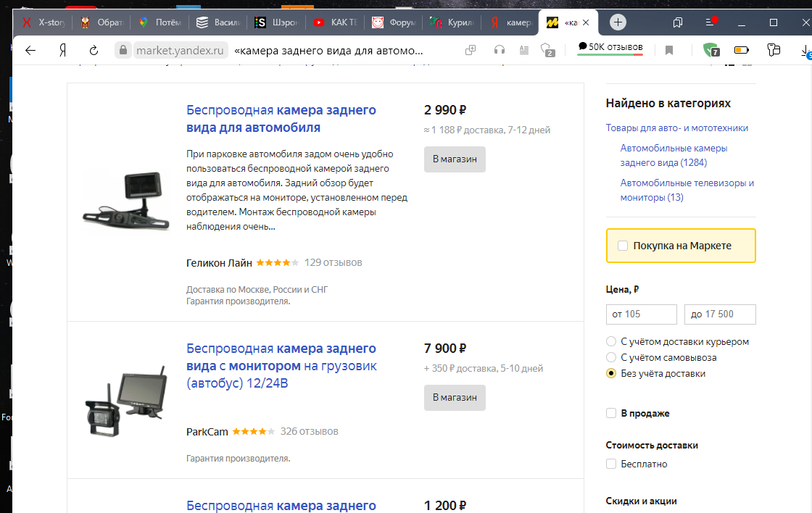Open Yandex home via the Я icon

click(62, 50)
